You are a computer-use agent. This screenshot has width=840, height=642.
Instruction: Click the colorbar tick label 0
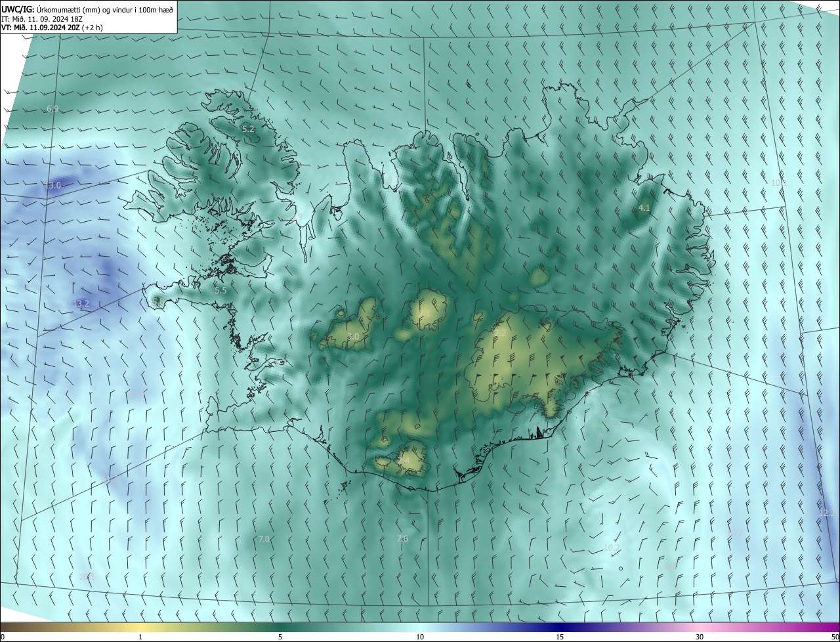tap(3, 637)
